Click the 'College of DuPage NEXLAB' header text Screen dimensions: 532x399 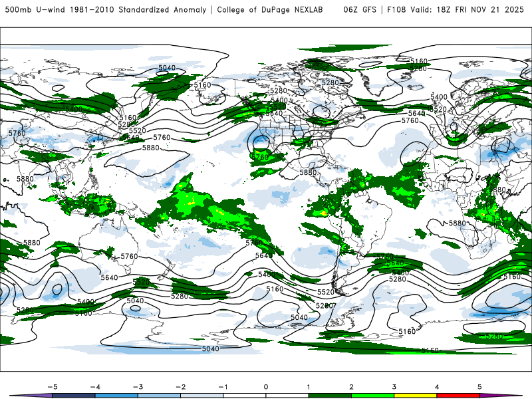point(270,9)
